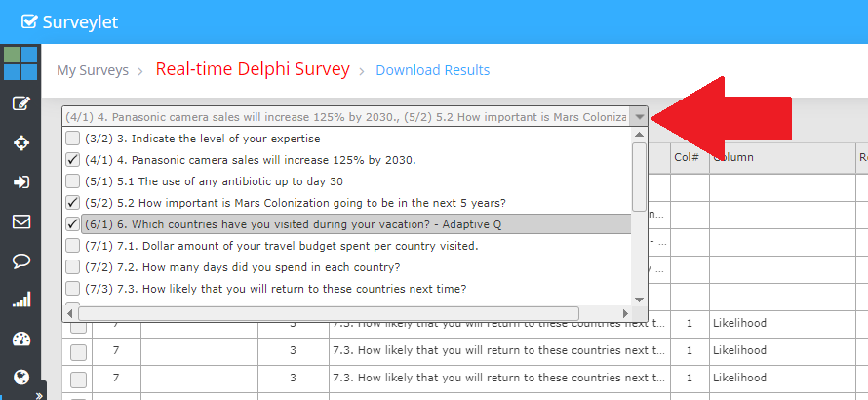Open Download Results breadcrumb link
Screen dimensions: 868x400
pos(432,70)
